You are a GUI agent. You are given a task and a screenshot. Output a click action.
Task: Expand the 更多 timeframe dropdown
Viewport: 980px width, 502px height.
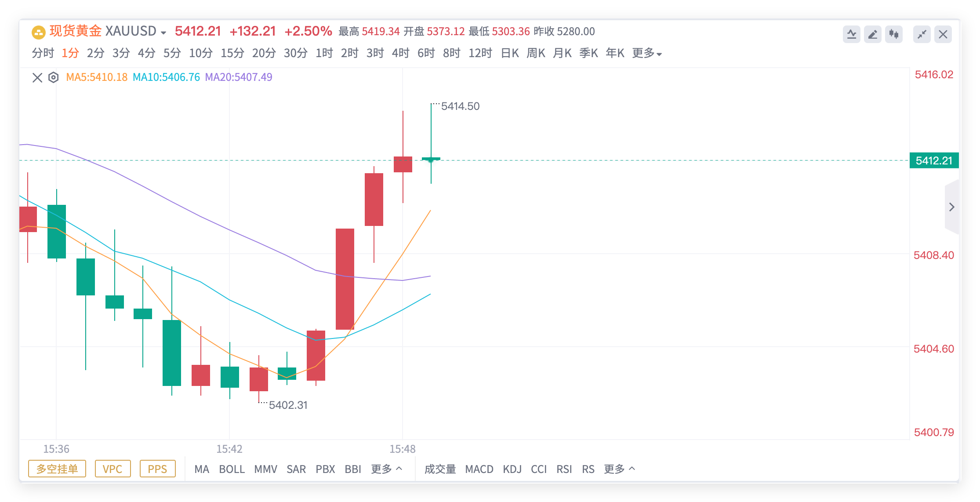pos(647,53)
